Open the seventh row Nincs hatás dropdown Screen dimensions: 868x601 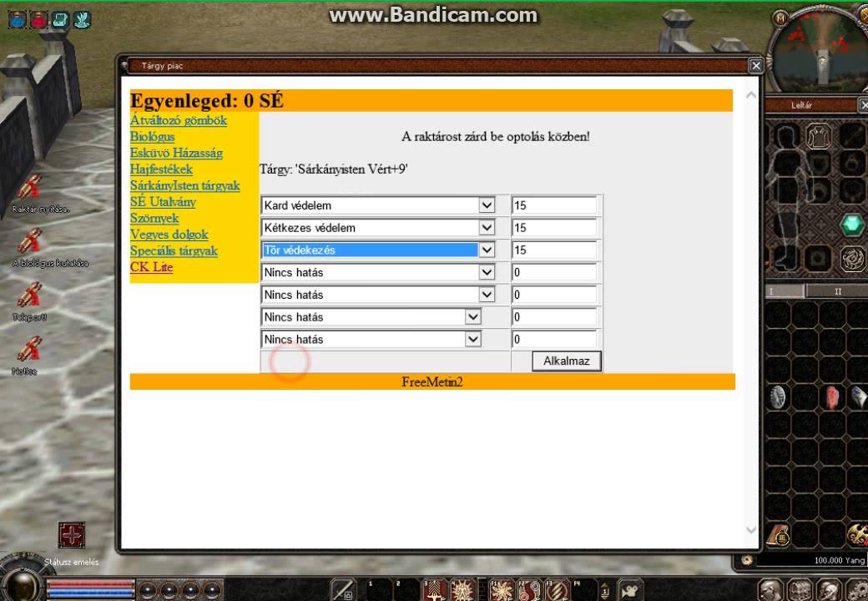pos(371,339)
